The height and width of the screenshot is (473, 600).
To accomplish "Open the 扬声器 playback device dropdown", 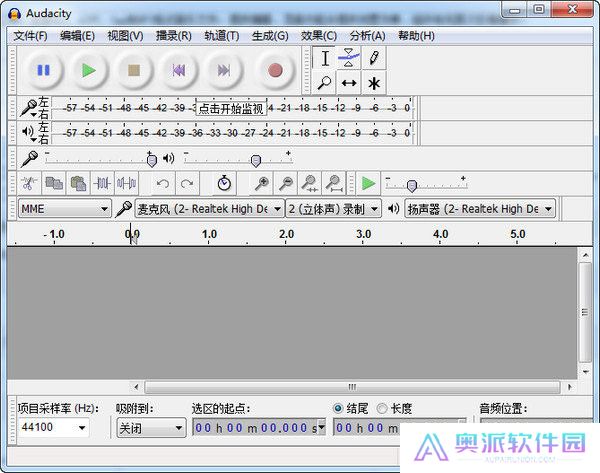I will pos(480,209).
